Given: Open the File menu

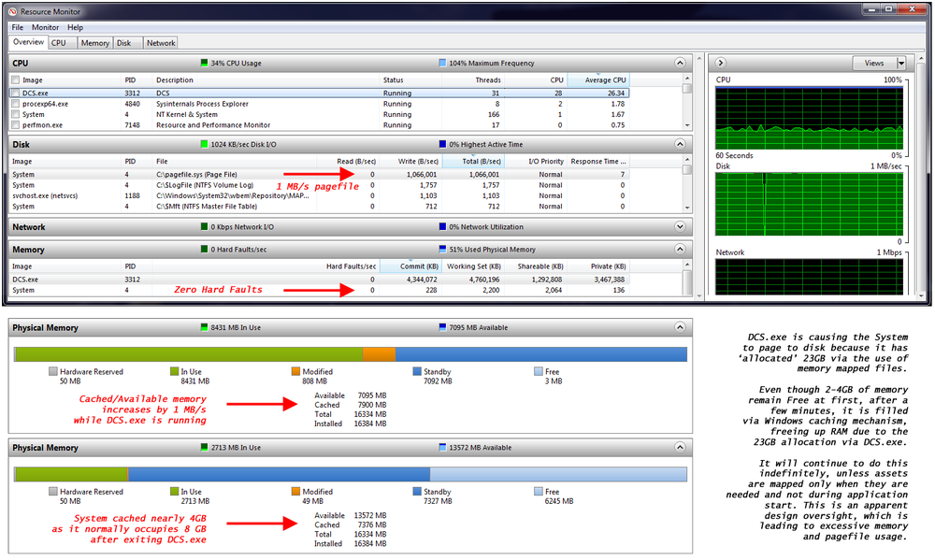Looking at the screenshot, I should pyautogui.click(x=17, y=27).
